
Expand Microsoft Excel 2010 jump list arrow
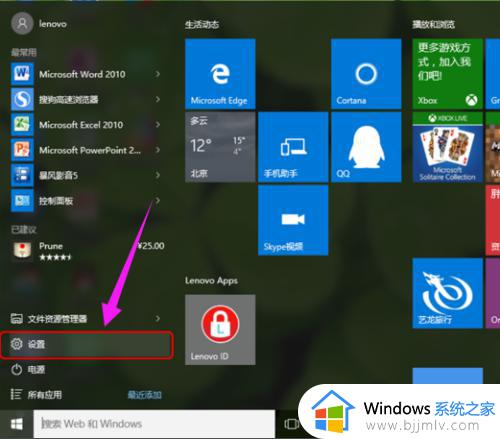(158, 124)
